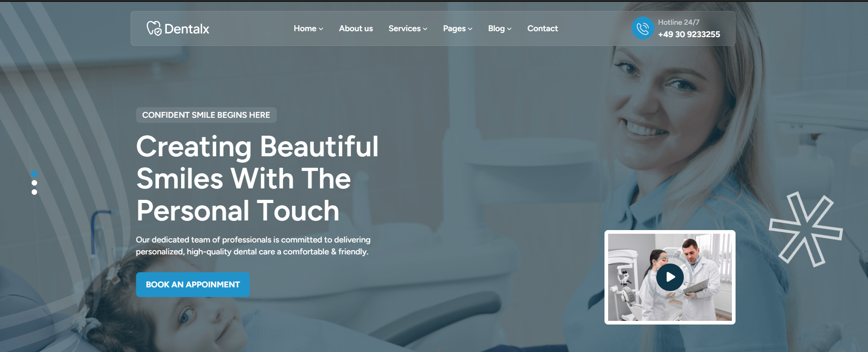Click the Creating Beautiful Smiles headline
The height and width of the screenshot is (352, 868).
257,178
